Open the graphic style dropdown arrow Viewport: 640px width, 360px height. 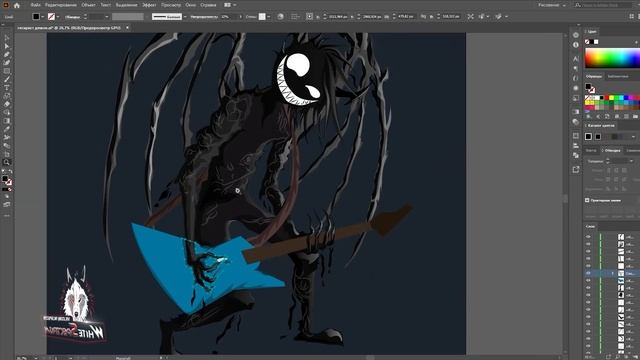268,17
